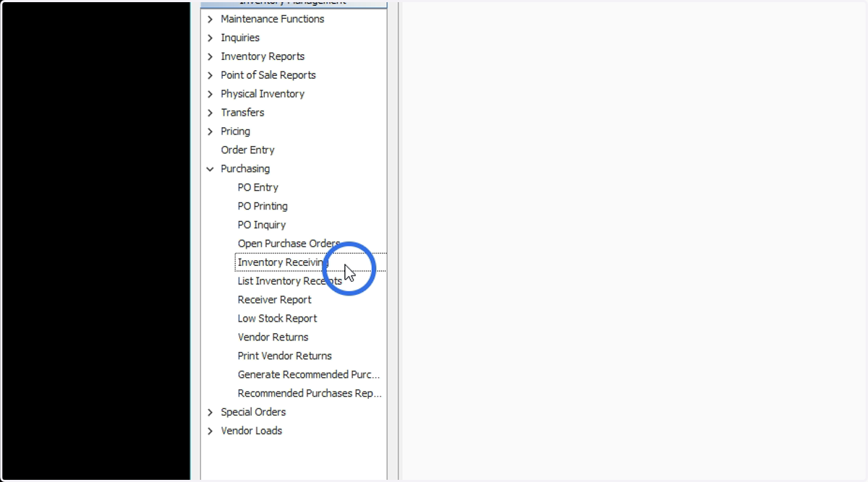This screenshot has height=482, width=868.
Task: Expand the Inventory Reports node
Action: [210, 56]
